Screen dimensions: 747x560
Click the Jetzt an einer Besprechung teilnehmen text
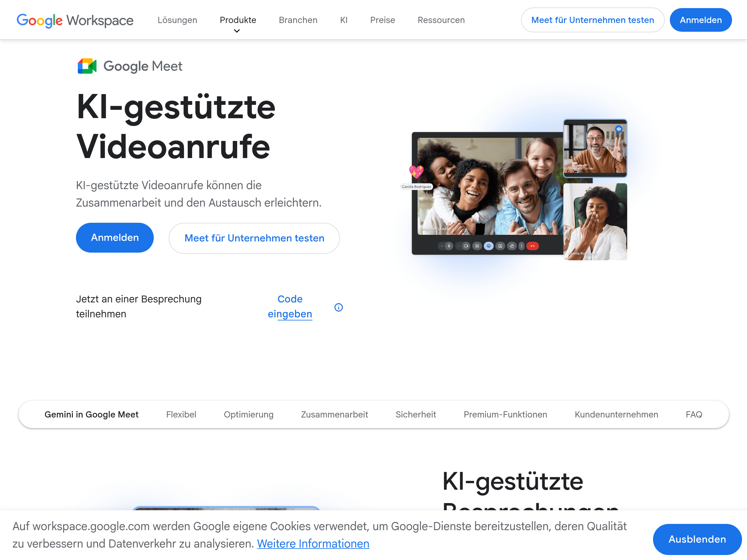[139, 306]
